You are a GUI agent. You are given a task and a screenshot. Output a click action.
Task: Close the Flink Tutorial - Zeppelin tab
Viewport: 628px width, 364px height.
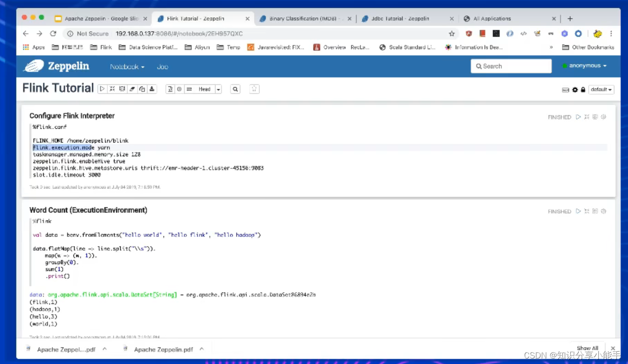click(x=248, y=19)
